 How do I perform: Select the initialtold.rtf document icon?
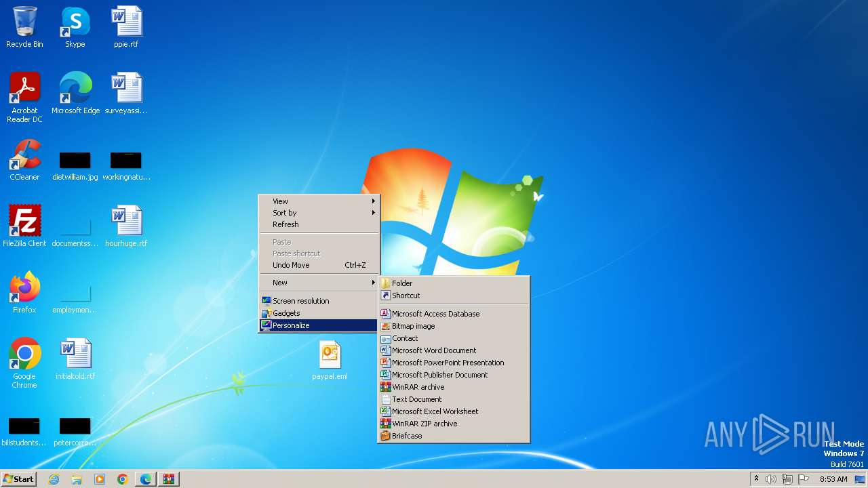point(75,359)
